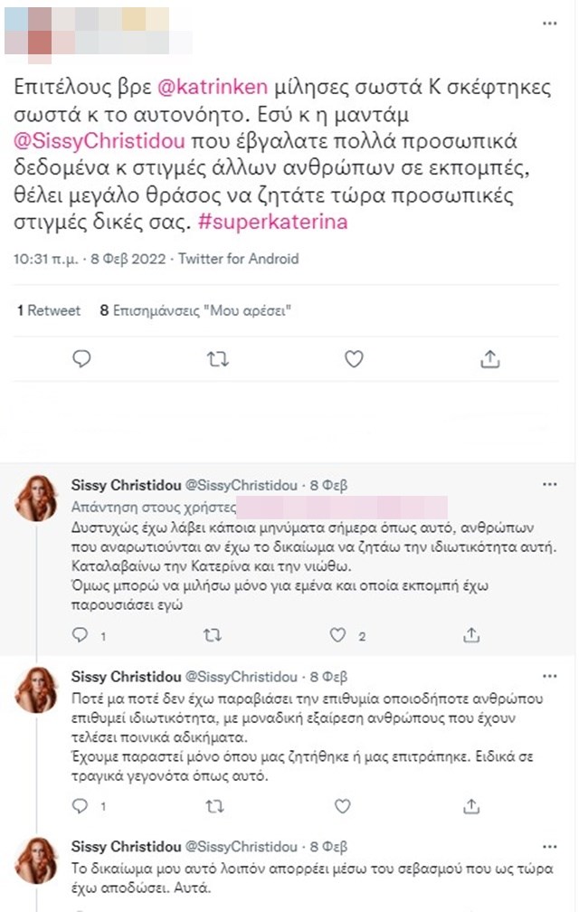Open @katrinken's profile link
588x912 pixels.
[x=216, y=88]
